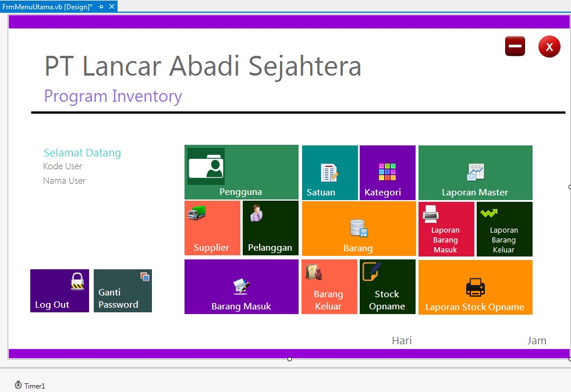
Task: Select the Supplier truck tile
Action: click(x=212, y=228)
